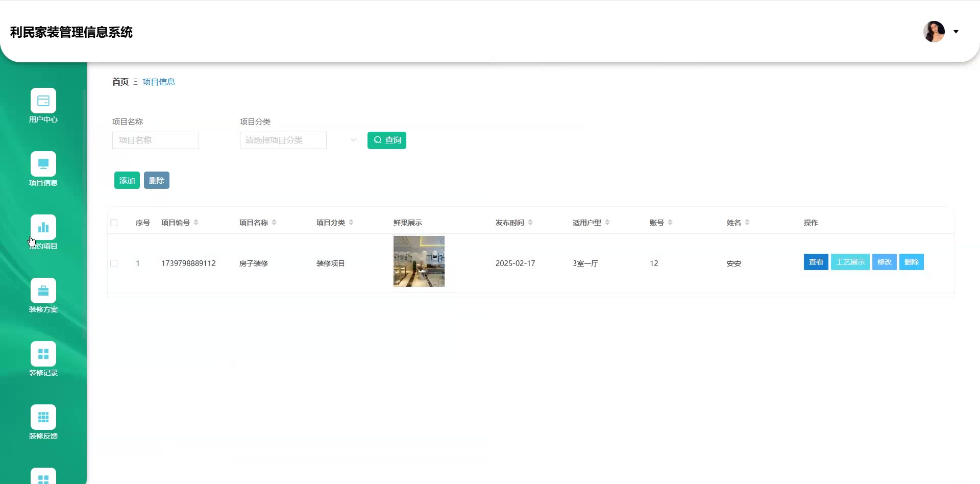Click the 查询 search button
The image size is (980, 484).
point(387,140)
